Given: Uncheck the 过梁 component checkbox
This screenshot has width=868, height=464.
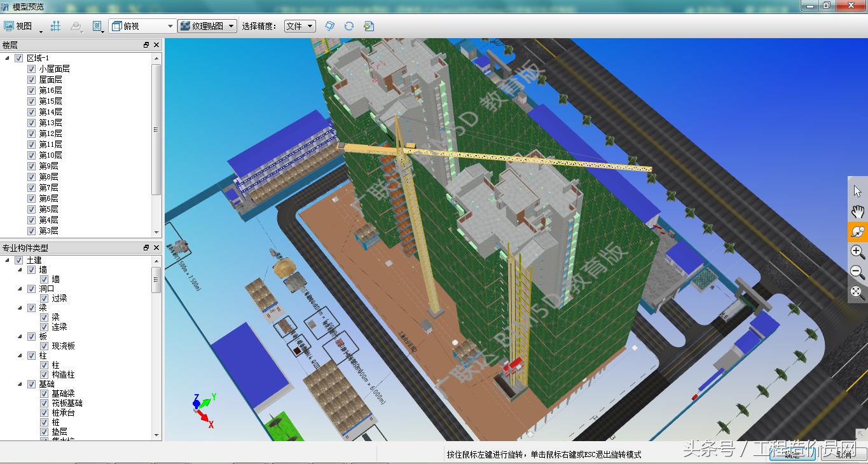Looking at the screenshot, I should [44, 297].
